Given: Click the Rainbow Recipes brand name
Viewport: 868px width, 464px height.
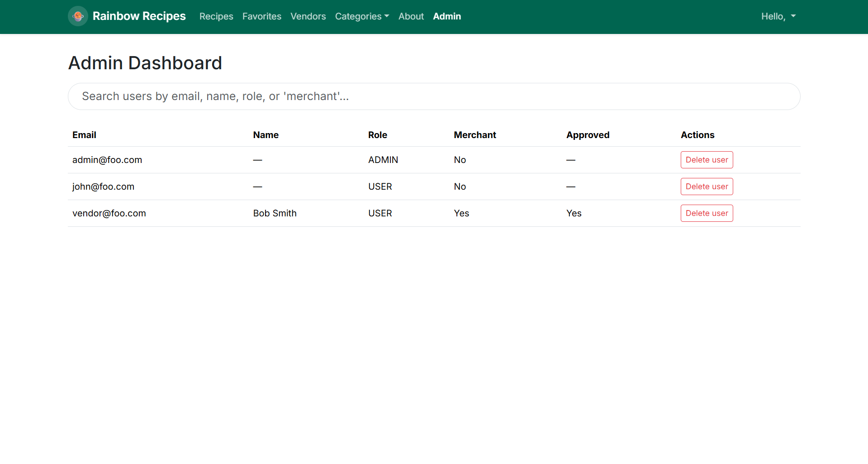Looking at the screenshot, I should click(x=139, y=16).
